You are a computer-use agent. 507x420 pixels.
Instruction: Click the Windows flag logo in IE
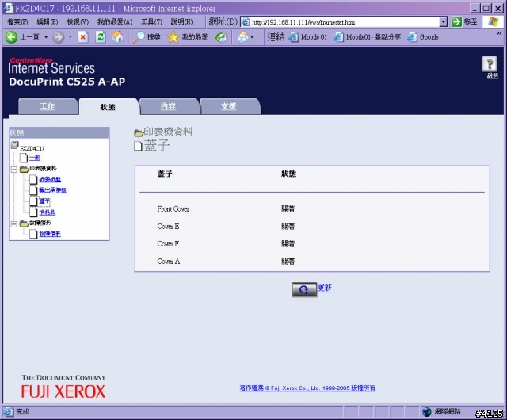[494, 21]
